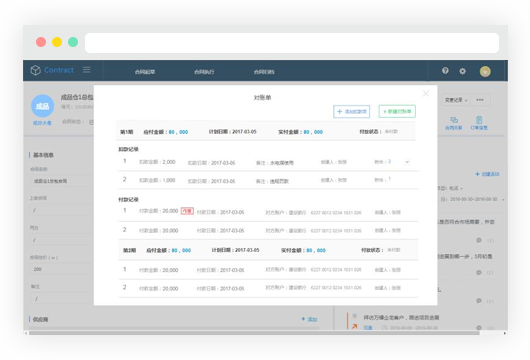
Task: Click the 订单信息 clipboard icon
Action: tap(479, 120)
